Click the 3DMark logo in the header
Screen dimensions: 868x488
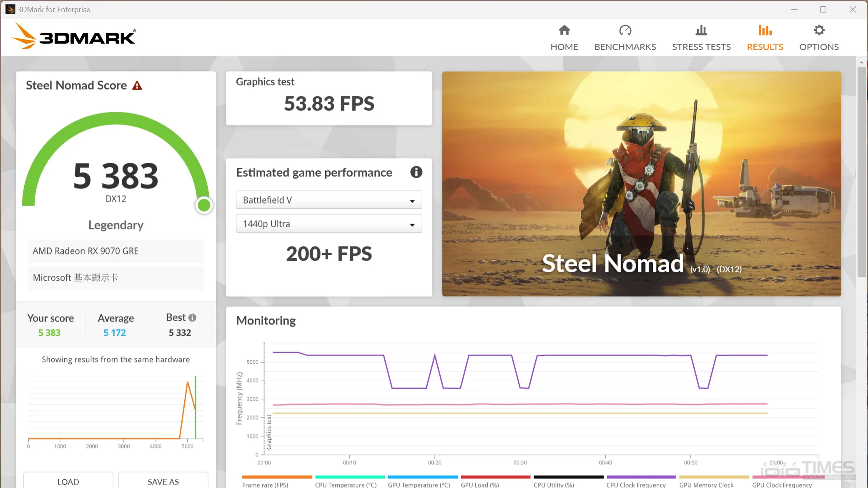(x=74, y=37)
